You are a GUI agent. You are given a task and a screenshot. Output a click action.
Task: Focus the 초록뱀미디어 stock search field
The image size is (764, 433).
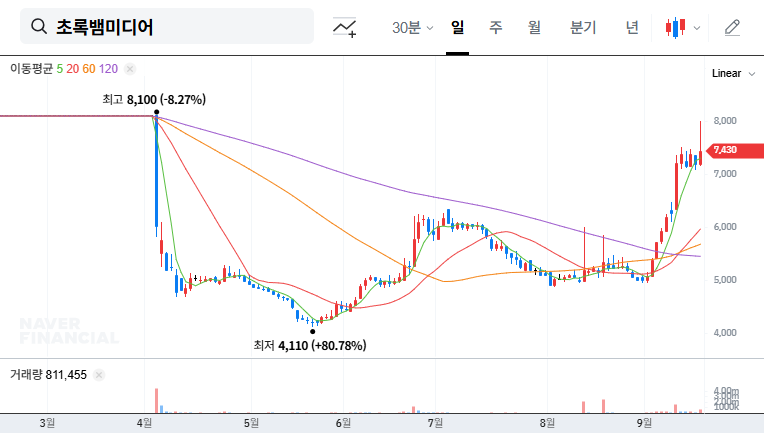(167, 26)
